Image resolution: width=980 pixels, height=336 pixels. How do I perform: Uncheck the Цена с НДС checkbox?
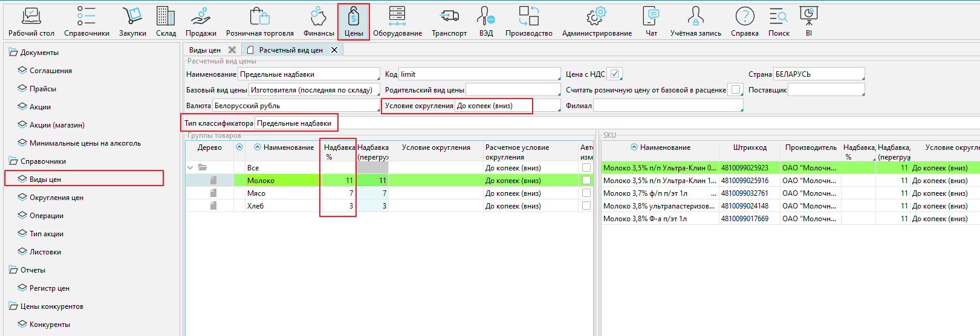(615, 74)
